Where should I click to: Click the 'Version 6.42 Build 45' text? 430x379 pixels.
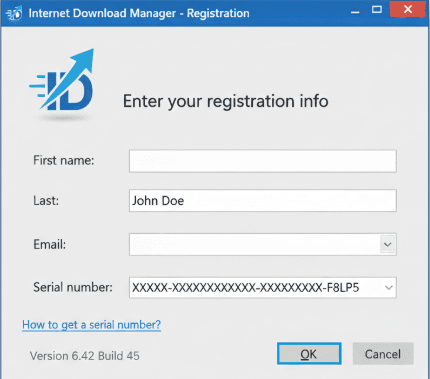click(x=85, y=356)
